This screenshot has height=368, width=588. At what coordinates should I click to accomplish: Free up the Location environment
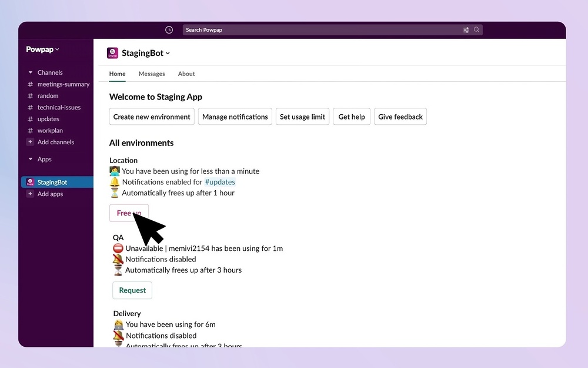129,213
